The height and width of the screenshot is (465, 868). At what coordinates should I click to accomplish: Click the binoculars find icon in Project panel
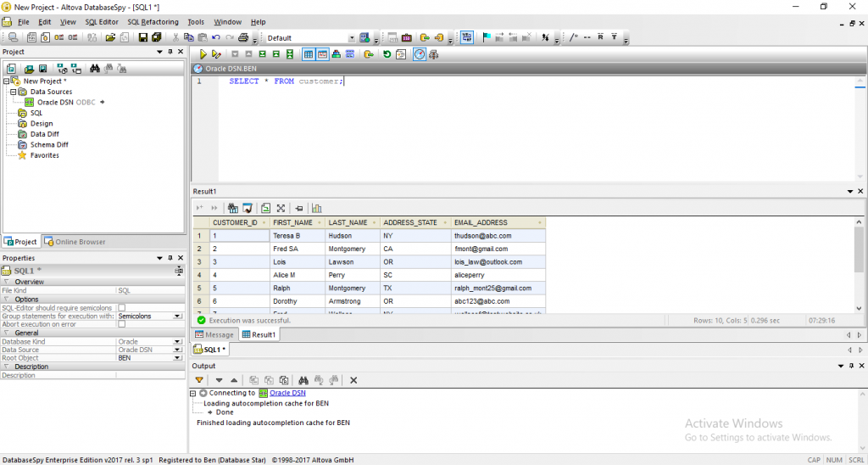click(96, 69)
